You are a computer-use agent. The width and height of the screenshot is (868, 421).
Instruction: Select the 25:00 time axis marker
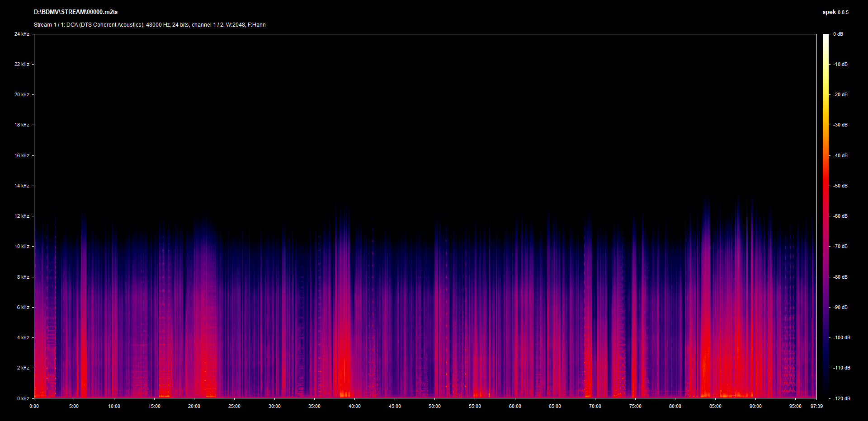coord(234,406)
